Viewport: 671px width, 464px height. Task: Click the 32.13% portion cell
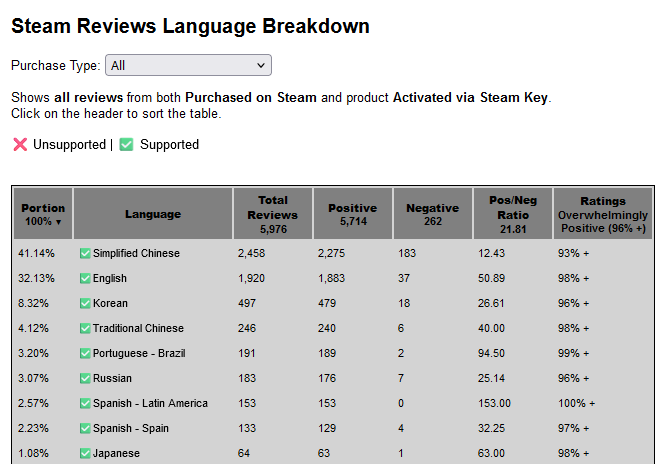point(36,278)
